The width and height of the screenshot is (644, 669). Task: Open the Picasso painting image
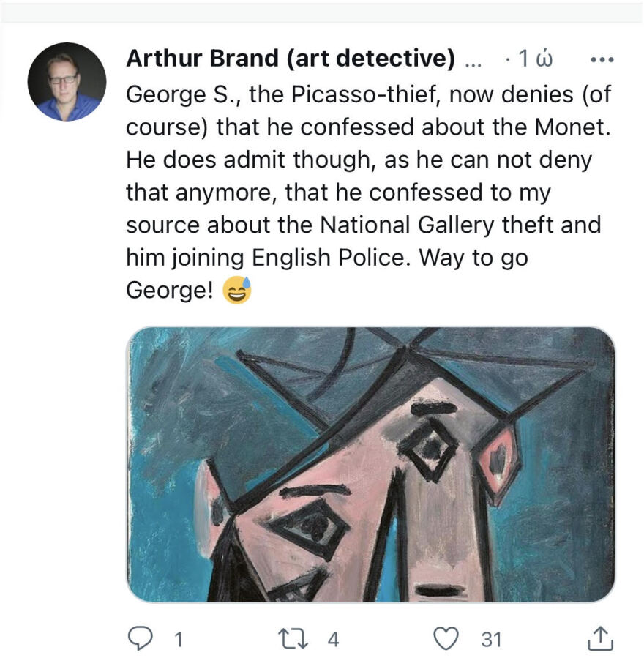tap(370, 464)
